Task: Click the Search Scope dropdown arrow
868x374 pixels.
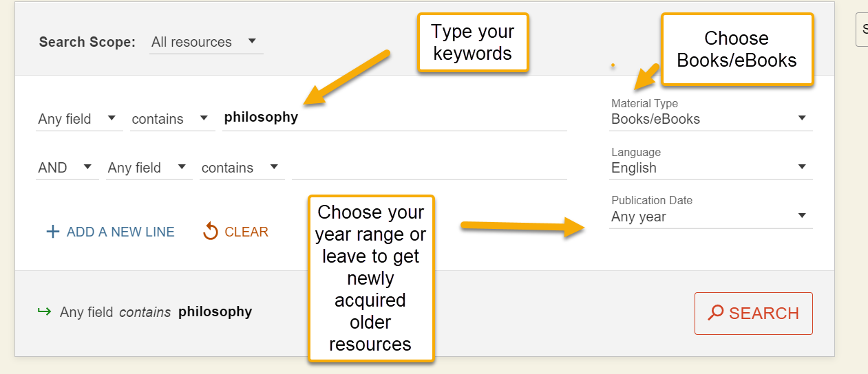Action: click(x=251, y=41)
